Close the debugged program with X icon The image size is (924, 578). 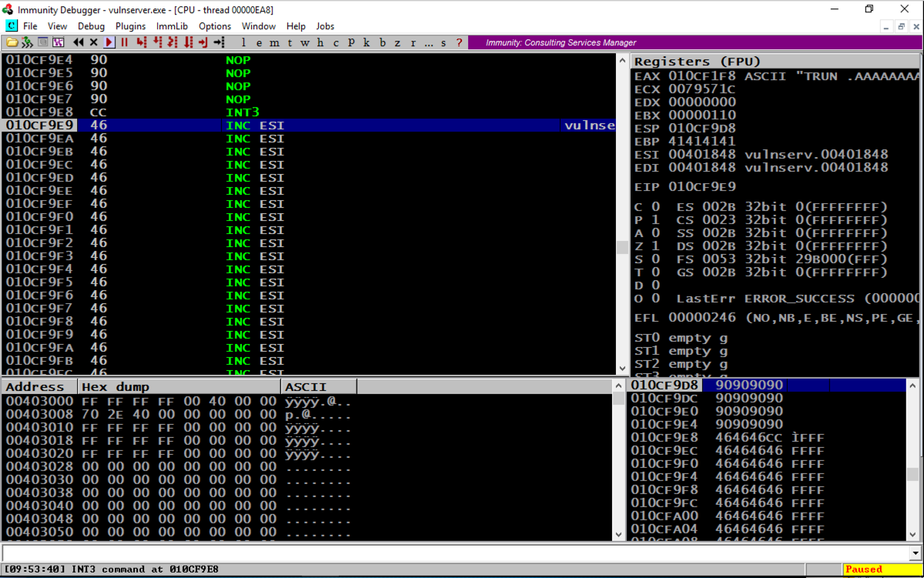pos(94,42)
